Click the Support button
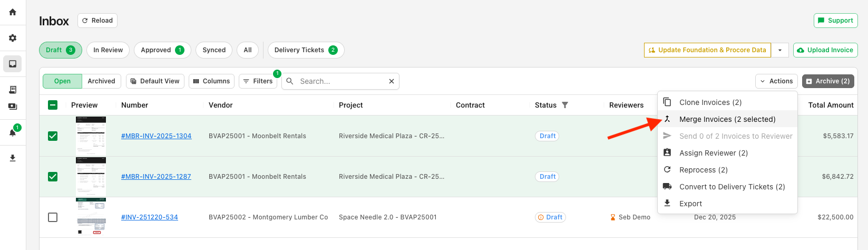Screen dimensions: 868x250 [836, 21]
